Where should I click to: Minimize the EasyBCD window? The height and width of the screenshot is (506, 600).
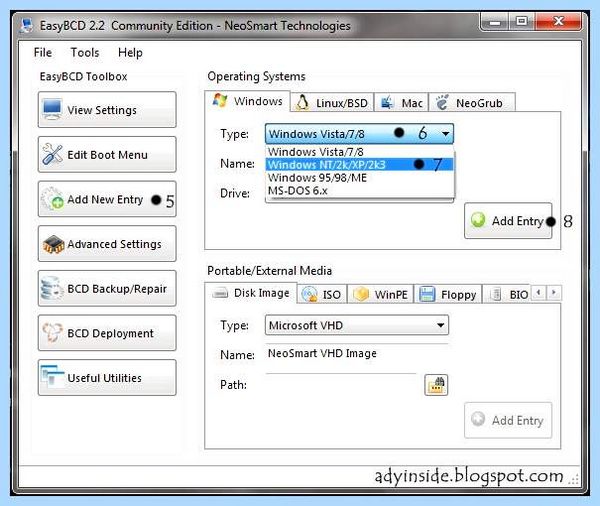click(x=494, y=22)
